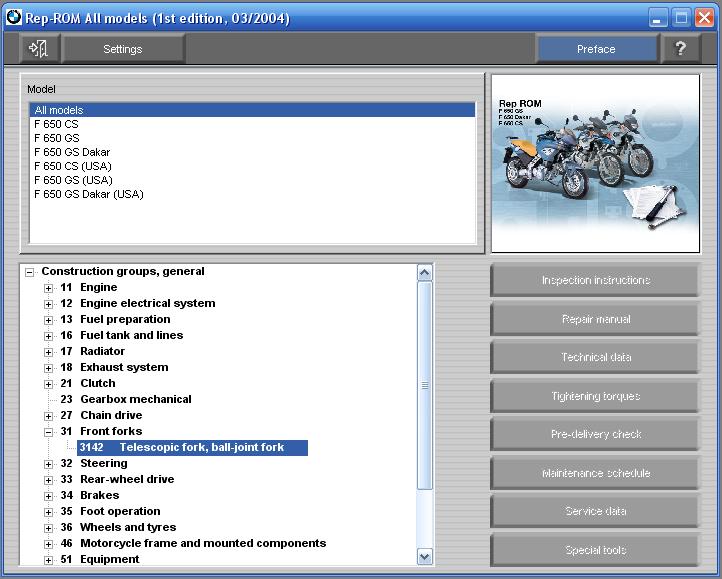The width and height of the screenshot is (722, 579).
Task: Click the exit door icon button
Action: pyautogui.click(x=40, y=49)
